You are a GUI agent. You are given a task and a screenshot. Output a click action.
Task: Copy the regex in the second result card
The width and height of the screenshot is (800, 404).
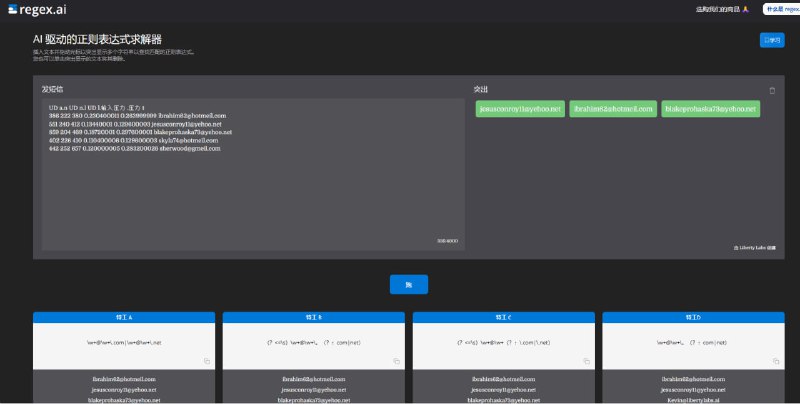pyautogui.click(x=396, y=360)
